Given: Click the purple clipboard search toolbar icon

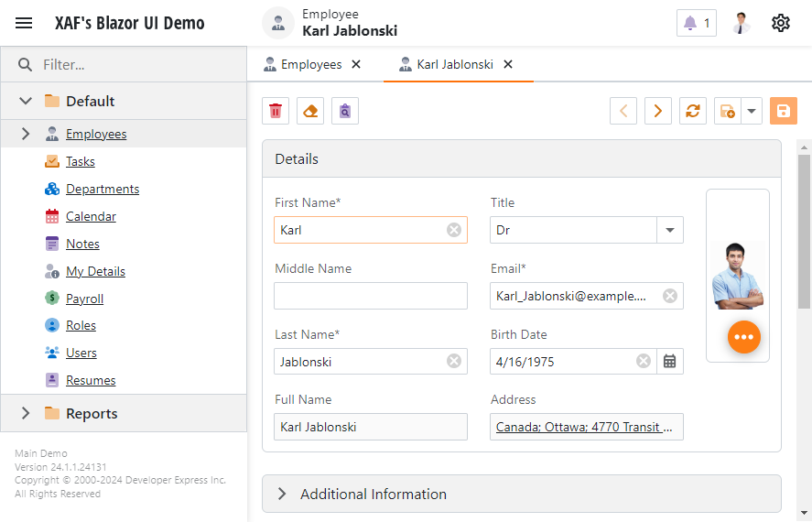Looking at the screenshot, I should [x=345, y=111].
